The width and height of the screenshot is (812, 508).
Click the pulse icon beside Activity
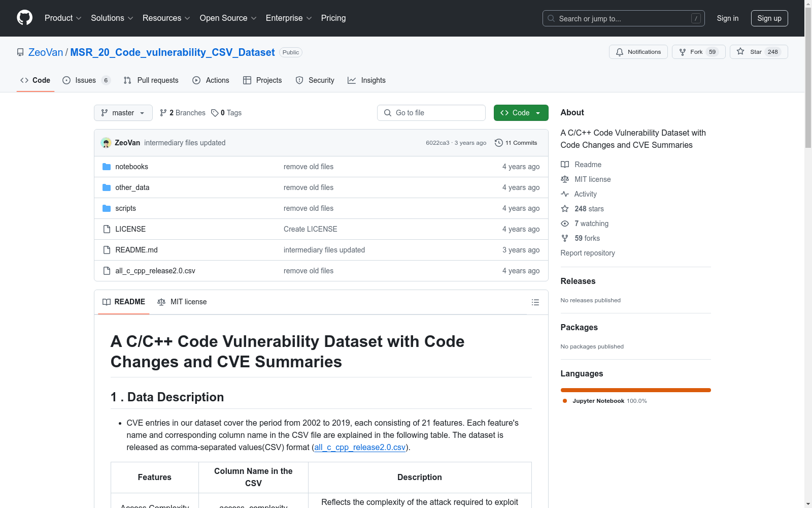pos(565,194)
